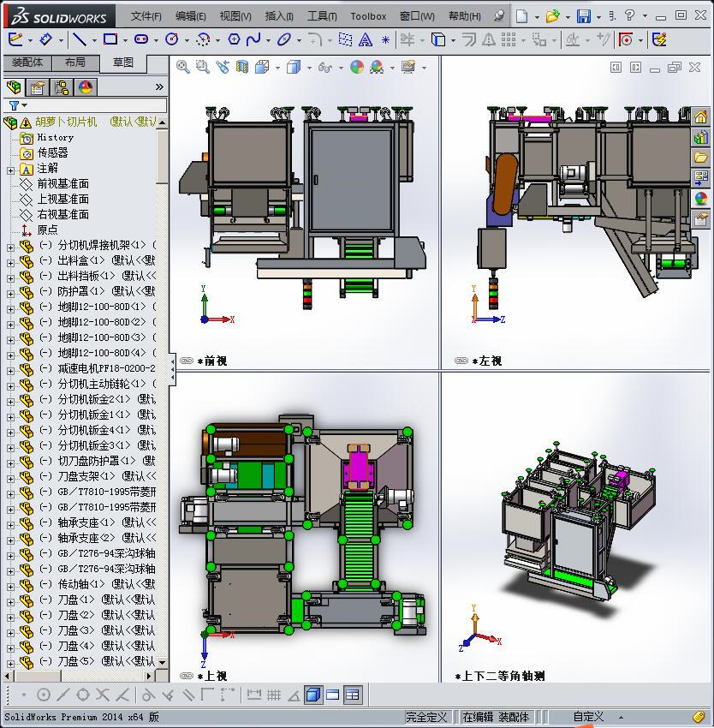Click the Edit Appearance color sphere

(356, 68)
